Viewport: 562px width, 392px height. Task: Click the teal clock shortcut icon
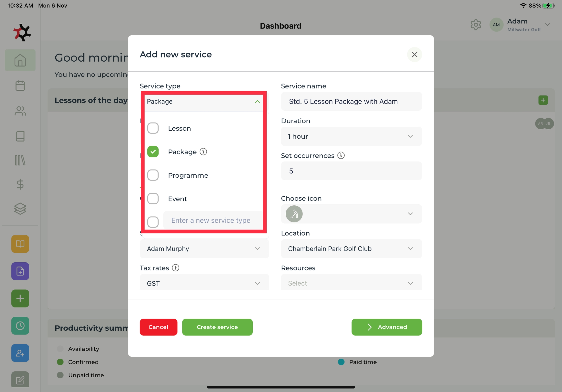click(x=20, y=325)
